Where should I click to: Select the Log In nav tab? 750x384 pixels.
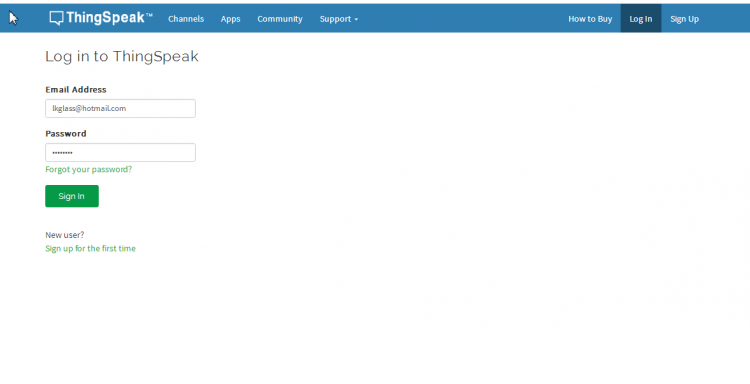(x=640, y=19)
